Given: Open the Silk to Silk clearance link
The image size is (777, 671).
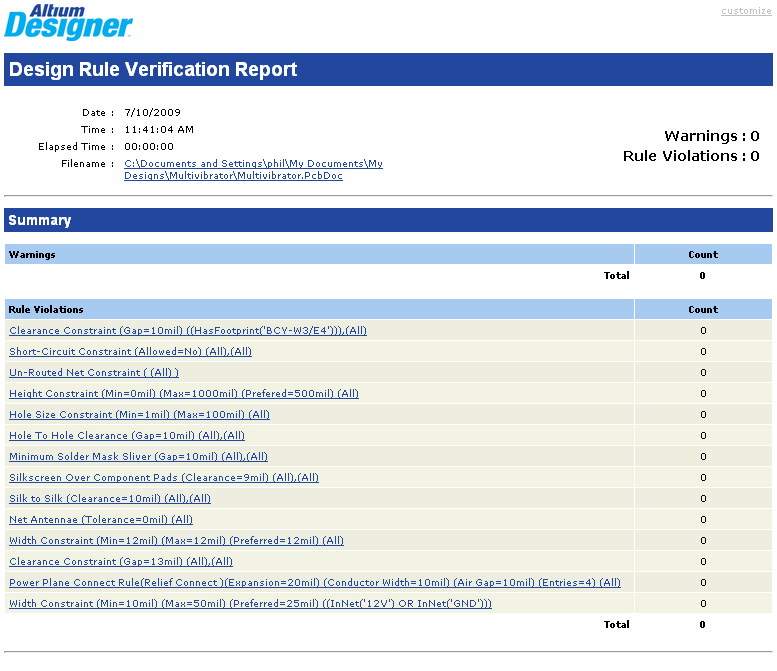Looking at the screenshot, I should click(110, 498).
